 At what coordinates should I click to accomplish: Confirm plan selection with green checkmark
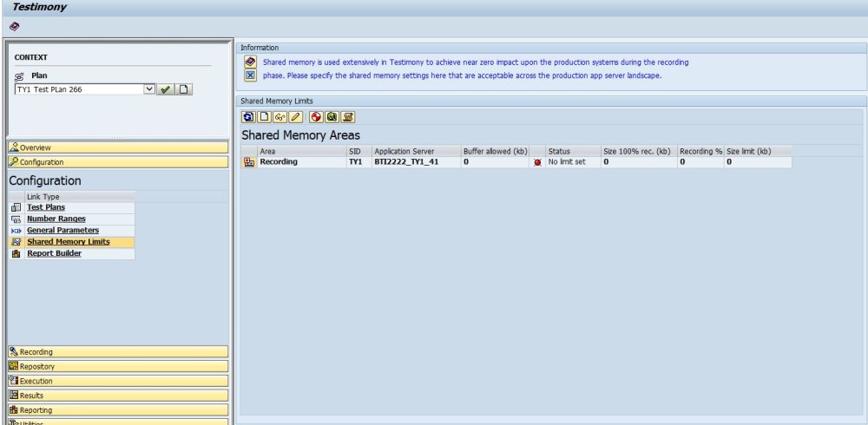point(165,89)
